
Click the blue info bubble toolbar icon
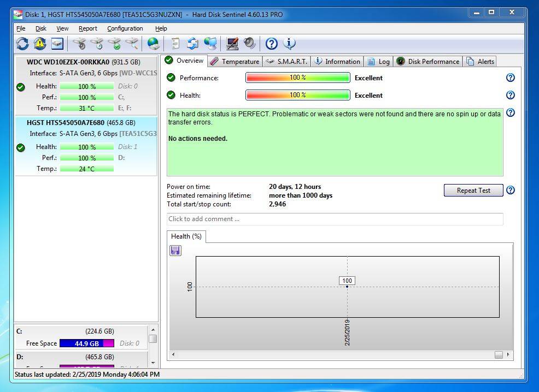pos(289,44)
